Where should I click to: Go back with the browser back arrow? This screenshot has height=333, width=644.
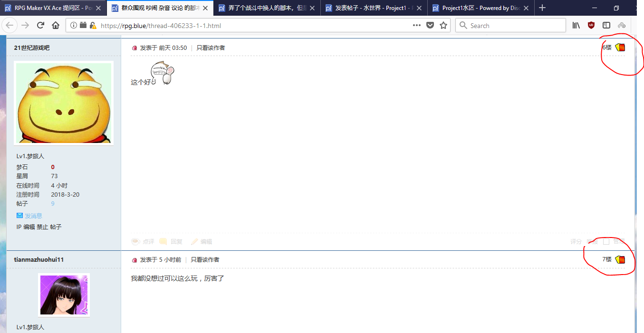[10, 26]
